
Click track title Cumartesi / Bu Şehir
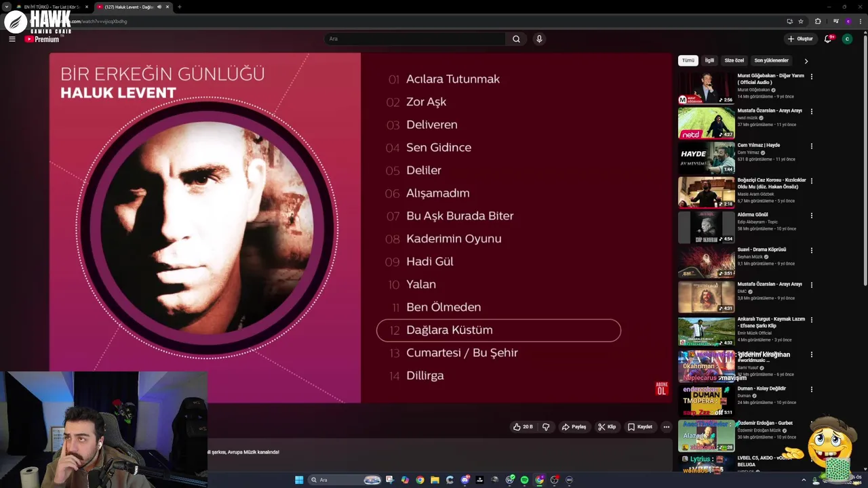462,353
